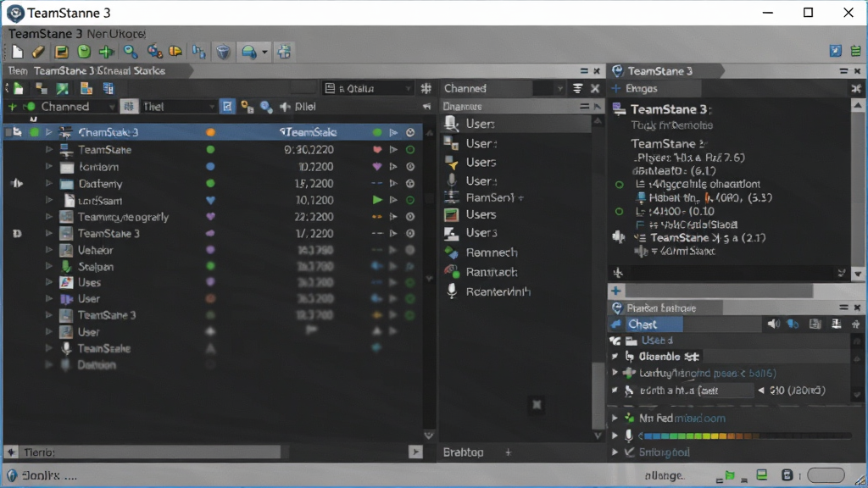Select the Brahtop tab at bottom
868x488 pixels.
point(464,452)
